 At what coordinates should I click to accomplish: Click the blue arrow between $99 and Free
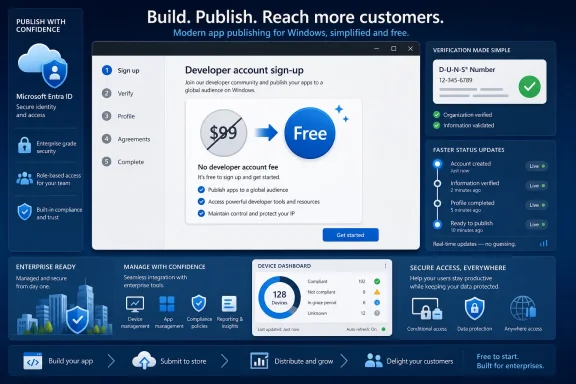[x=266, y=133]
